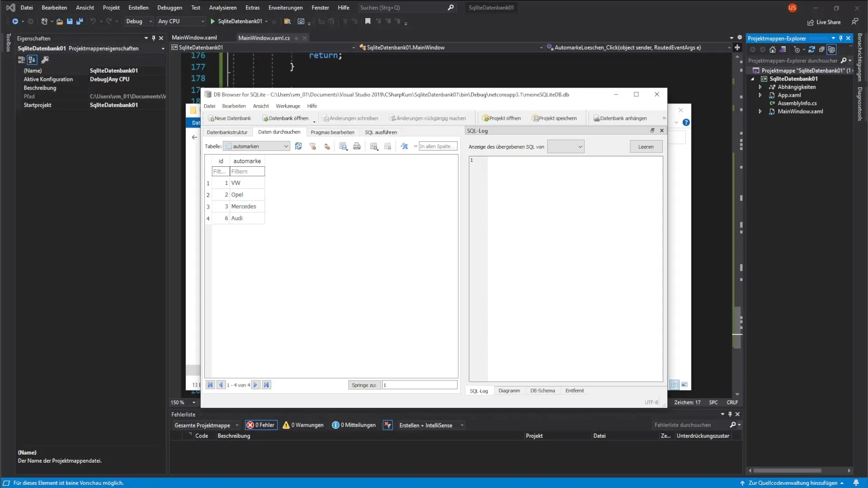The image size is (868, 488).
Task: Undock the SQL-Log panel
Action: pyautogui.click(x=652, y=131)
